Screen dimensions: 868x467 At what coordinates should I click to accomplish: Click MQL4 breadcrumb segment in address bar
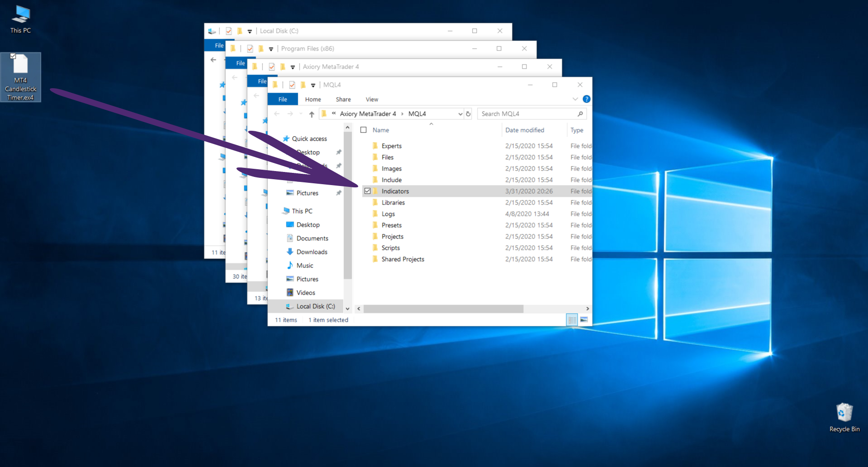[417, 114]
